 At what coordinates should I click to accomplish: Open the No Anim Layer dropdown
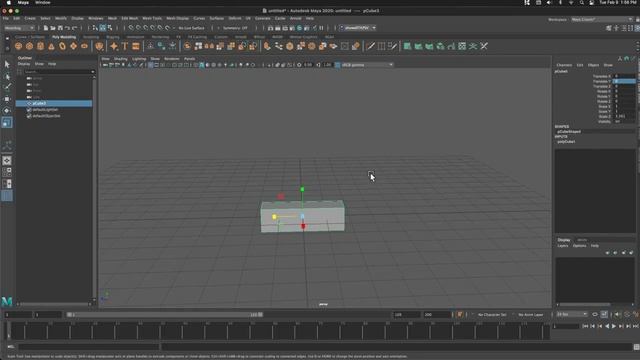tap(531, 315)
